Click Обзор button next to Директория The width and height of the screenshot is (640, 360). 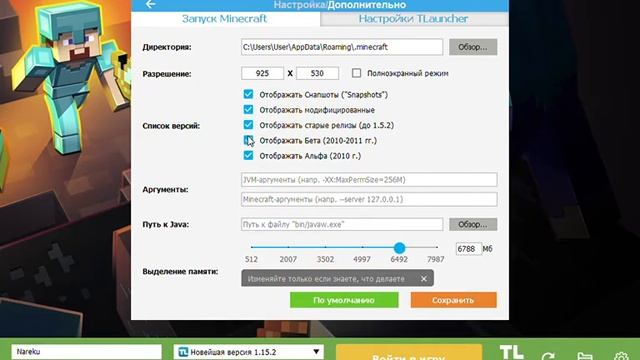tap(473, 47)
